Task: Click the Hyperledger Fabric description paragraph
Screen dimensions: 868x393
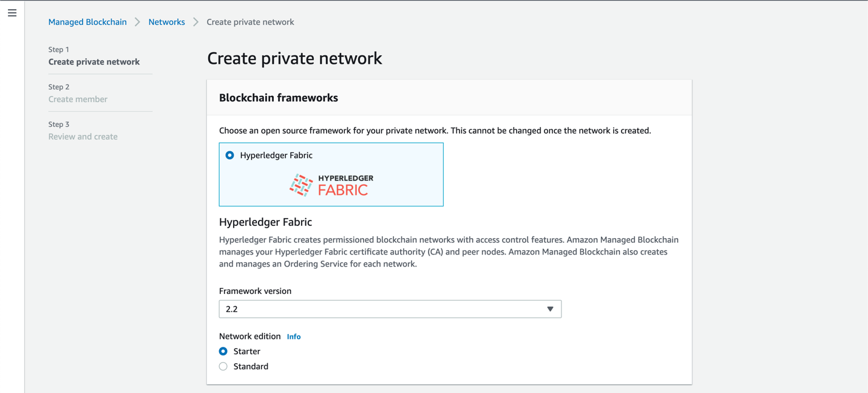Action: pos(449,251)
